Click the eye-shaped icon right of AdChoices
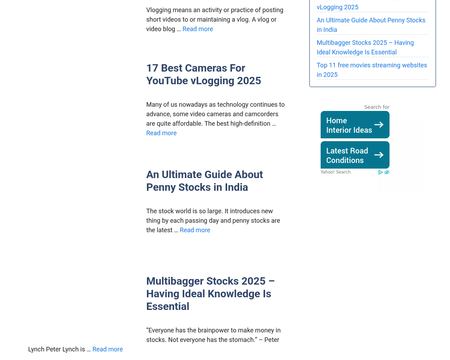 click(x=387, y=172)
